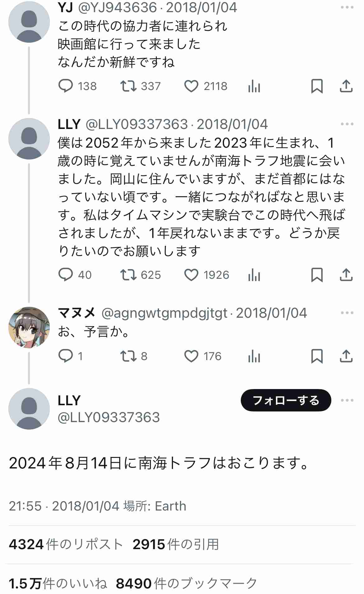View the 4324 件のリポスト list
This screenshot has height=594, width=364.
pyautogui.click(x=66, y=544)
